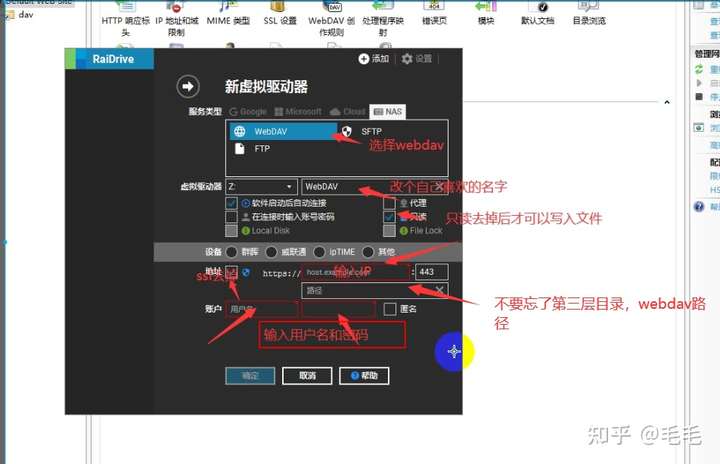This screenshot has height=464, width=720.
Task: Toggle 在连接时输入账号密码 checkbox
Action: click(x=231, y=216)
